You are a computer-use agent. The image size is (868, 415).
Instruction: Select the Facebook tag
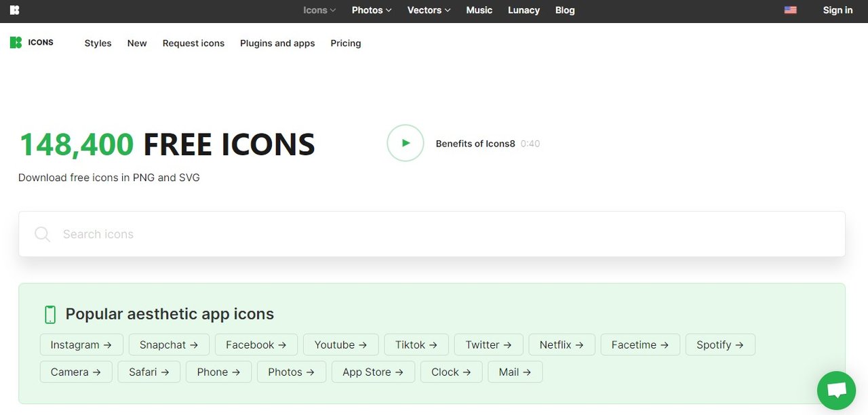(x=256, y=344)
